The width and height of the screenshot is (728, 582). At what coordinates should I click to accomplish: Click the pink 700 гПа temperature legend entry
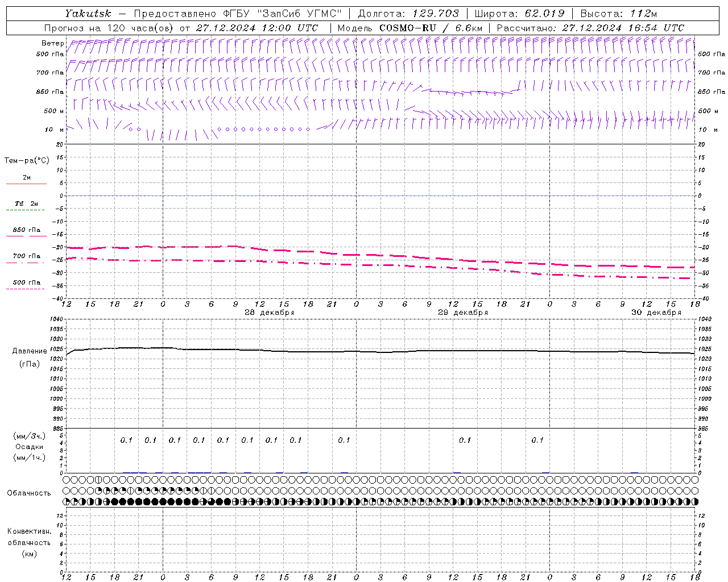[26, 256]
